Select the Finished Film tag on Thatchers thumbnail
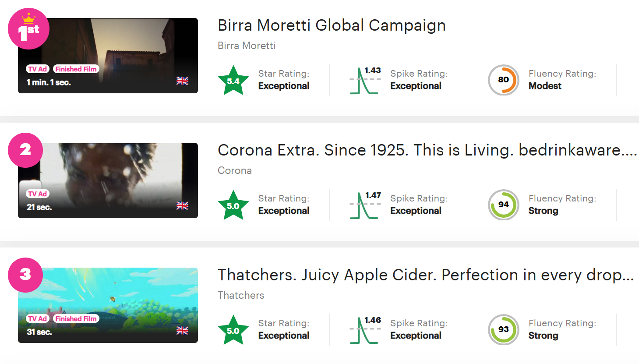Viewport: 639px width, 364px height. click(x=76, y=319)
